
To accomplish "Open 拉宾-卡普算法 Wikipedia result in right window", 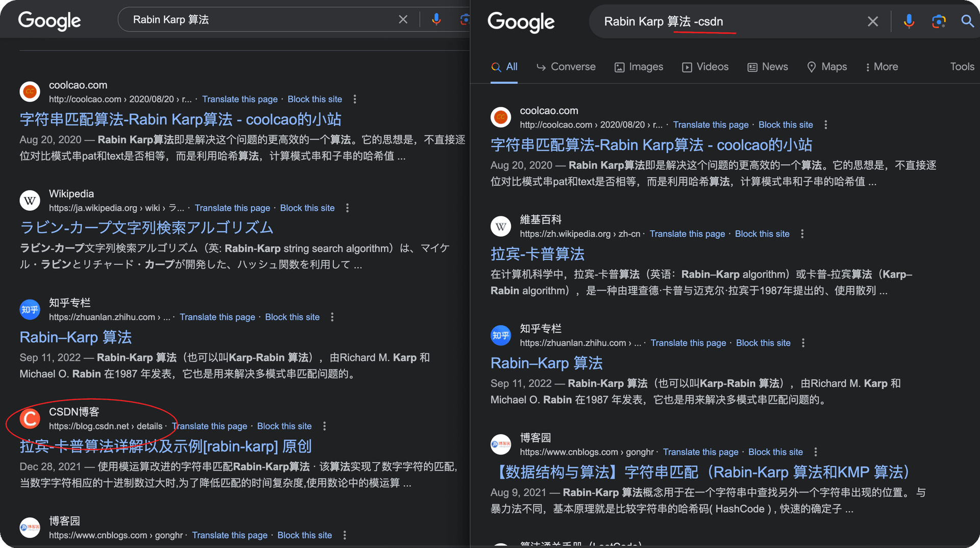I will (x=537, y=254).
